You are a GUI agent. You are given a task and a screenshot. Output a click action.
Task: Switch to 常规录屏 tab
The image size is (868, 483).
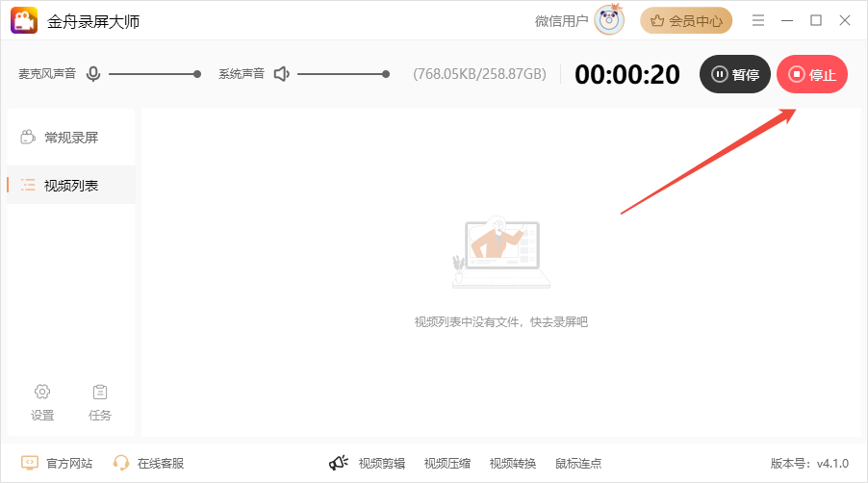[x=71, y=138]
